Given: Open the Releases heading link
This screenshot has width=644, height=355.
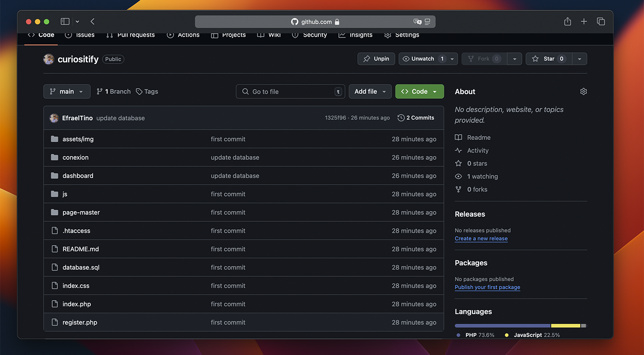Looking at the screenshot, I should pyautogui.click(x=470, y=214).
